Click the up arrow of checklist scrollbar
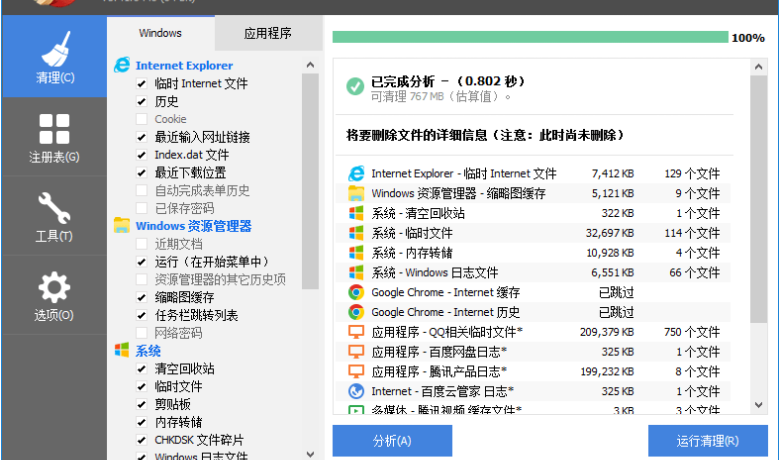The width and height of the screenshot is (780, 460). pos(310,65)
